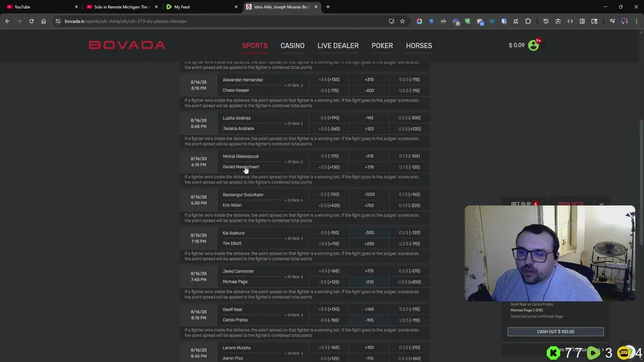Select Susurkaev fight under 1.5 (-220)

point(410,205)
